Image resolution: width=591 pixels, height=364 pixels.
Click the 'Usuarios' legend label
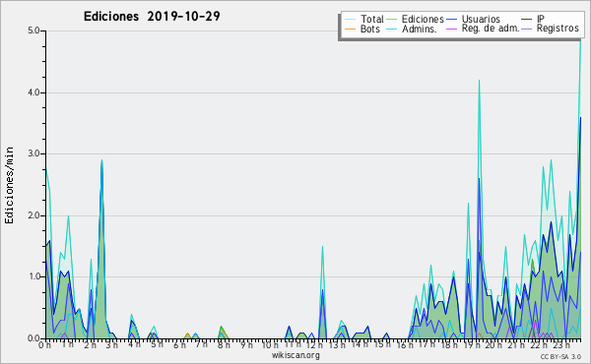[x=481, y=19]
